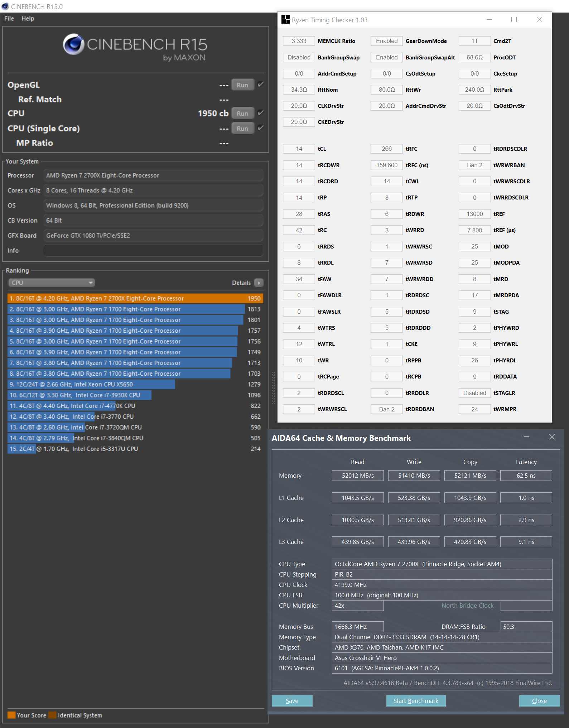
Task: Click the Identical System legend swatch
Action: click(x=52, y=715)
